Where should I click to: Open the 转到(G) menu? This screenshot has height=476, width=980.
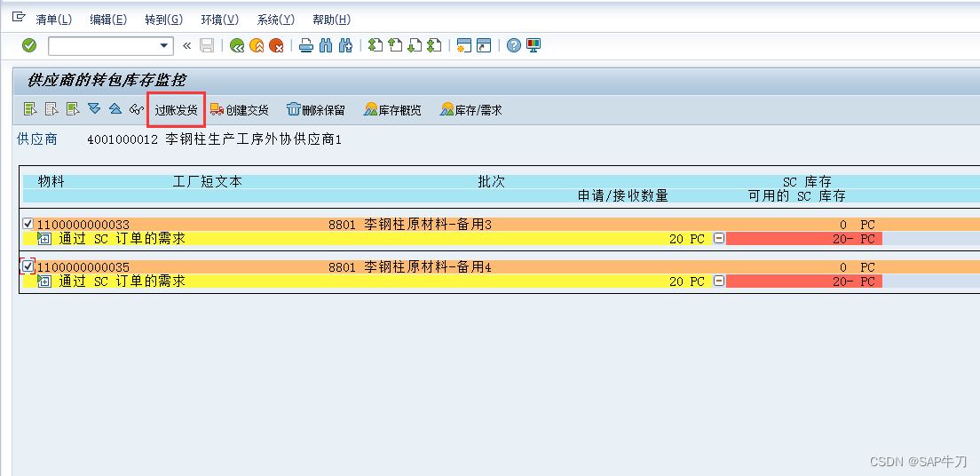(x=163, y=20)
